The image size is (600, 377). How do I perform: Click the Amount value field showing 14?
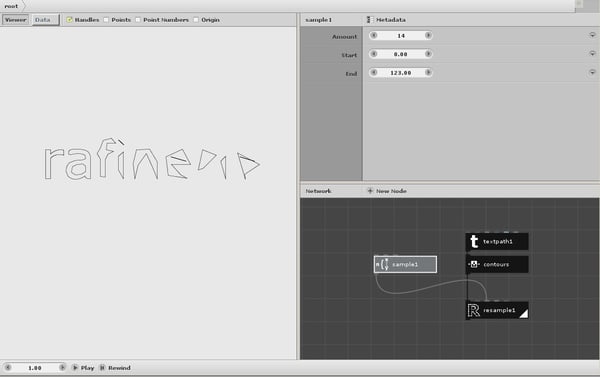coord(401,36)
